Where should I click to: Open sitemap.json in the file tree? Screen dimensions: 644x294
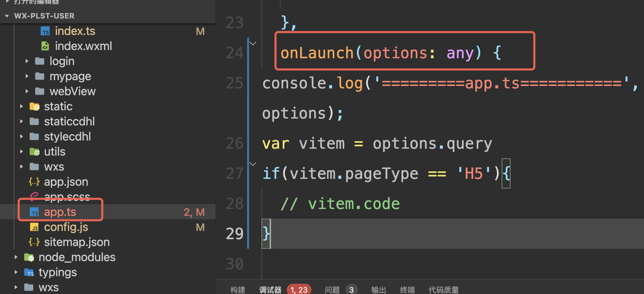(x=77, y=242)
